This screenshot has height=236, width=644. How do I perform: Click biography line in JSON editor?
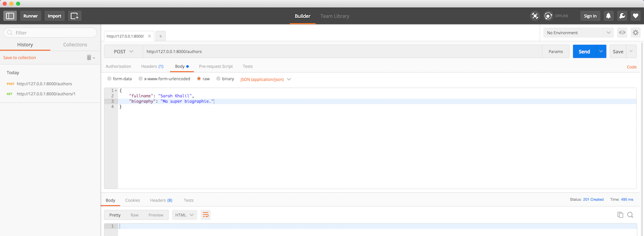(377, 101)
